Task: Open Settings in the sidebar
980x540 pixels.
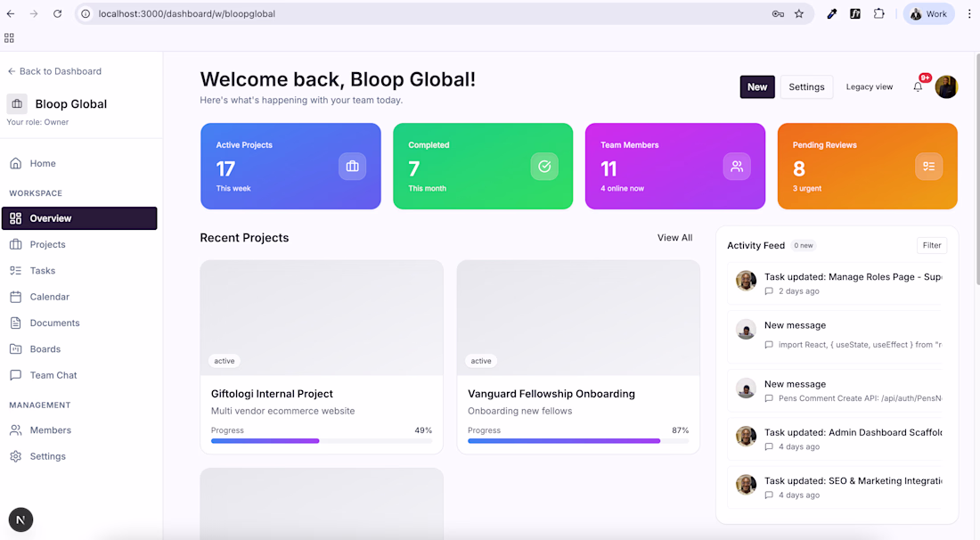Action: (x=79, y=456)
